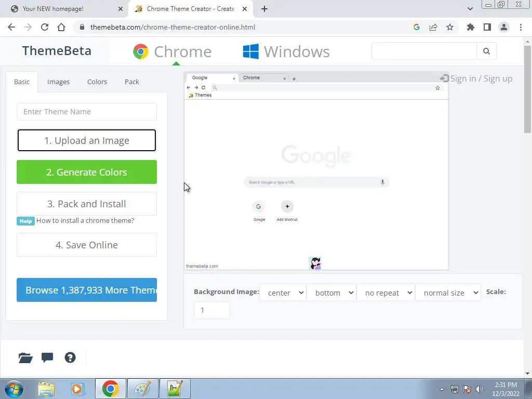Click the Google icon in address bar
The width and height of the screenshot is (532, 399).
click(417, 27)
